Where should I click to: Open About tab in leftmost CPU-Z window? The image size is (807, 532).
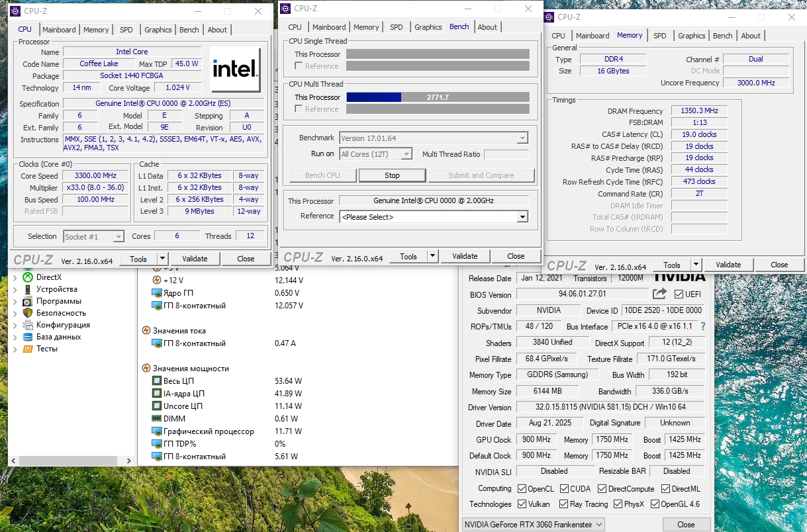coord(217,30)
